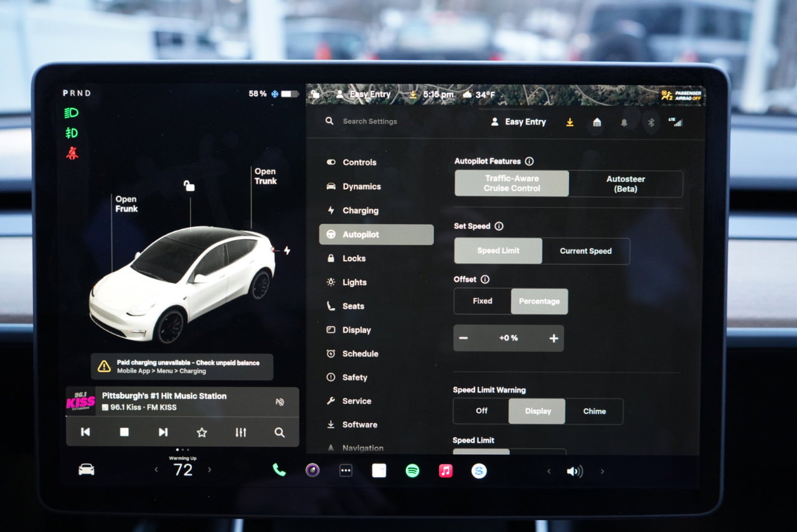Open the Charging settings section
The height and width of the screenshot is (532, 797).
pos(359,210)
